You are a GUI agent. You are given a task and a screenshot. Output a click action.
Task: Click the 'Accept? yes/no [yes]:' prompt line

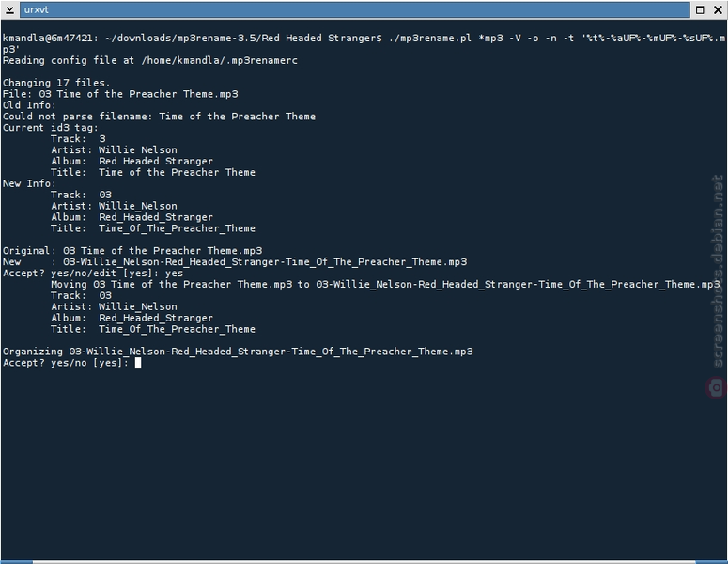click(x=66, y=363)
